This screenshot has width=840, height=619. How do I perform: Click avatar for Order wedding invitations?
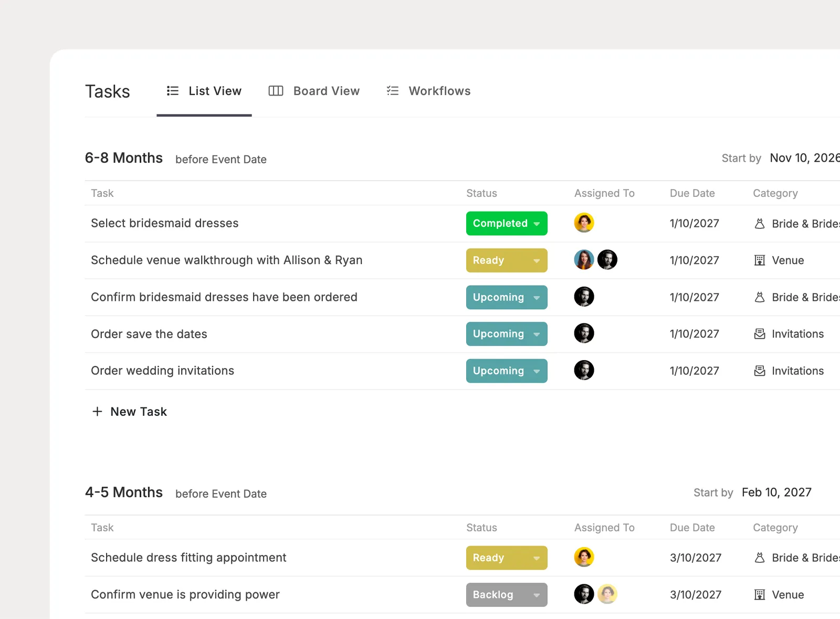point(584,370)
